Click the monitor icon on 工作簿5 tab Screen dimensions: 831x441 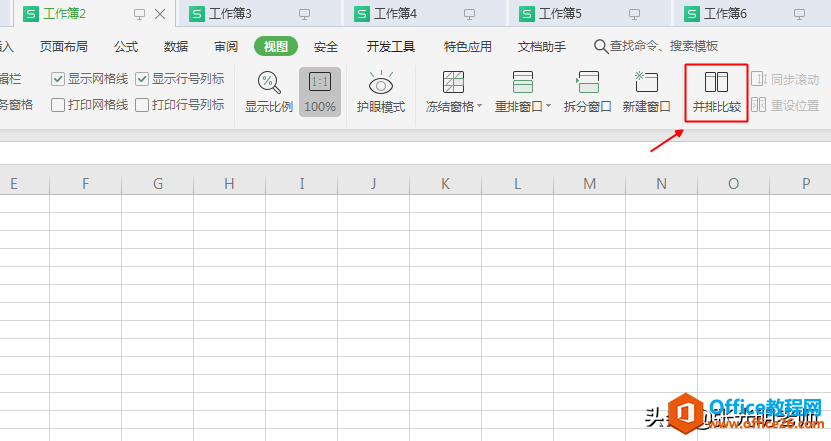click(x=634, y=14)
